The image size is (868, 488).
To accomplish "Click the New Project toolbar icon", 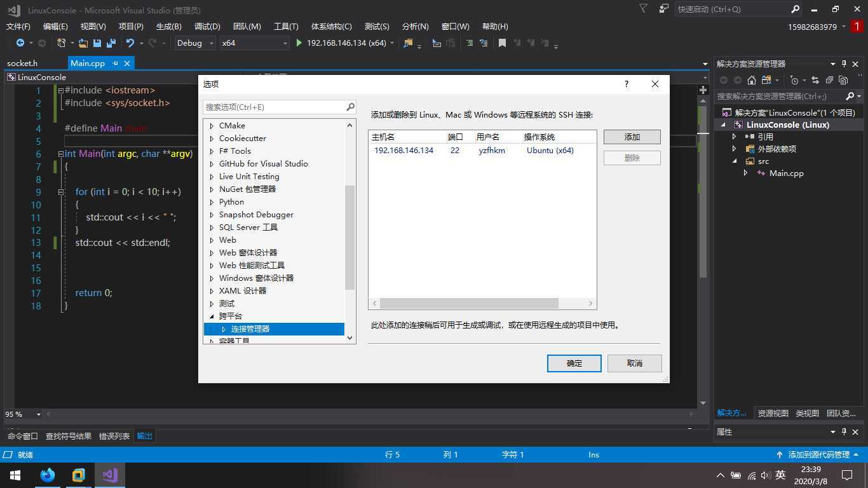I will (x=62, y=43).
